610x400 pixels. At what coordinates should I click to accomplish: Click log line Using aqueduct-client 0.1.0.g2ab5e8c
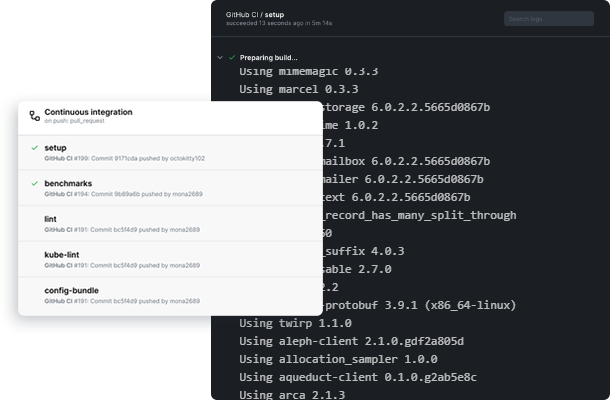pos(358,377)
